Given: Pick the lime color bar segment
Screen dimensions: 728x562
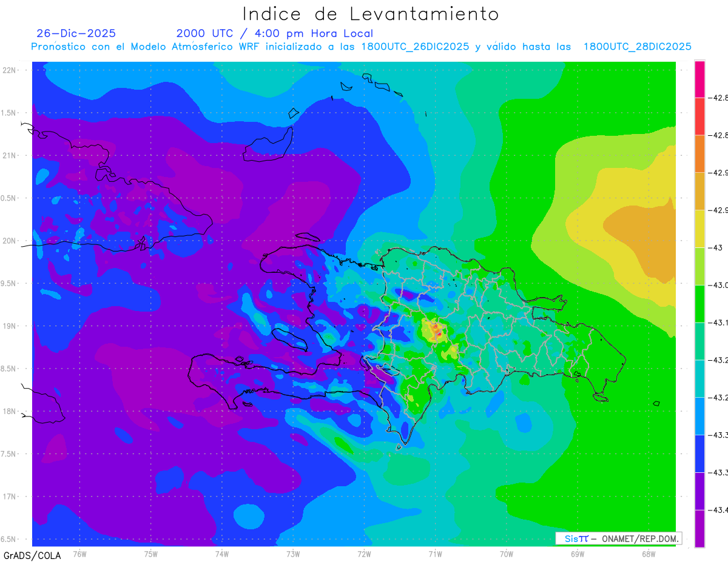Looking at the screenshot, I should tap(699, 266).
